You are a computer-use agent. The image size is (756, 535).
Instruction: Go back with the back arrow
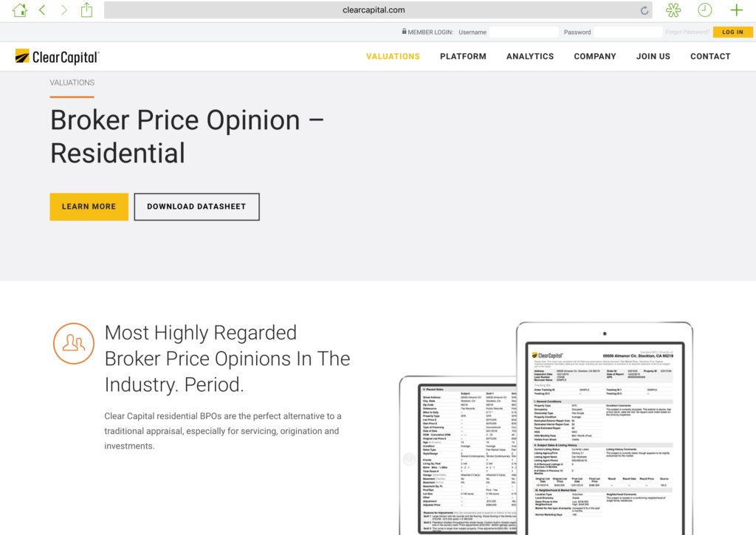(x=42, y=10)
